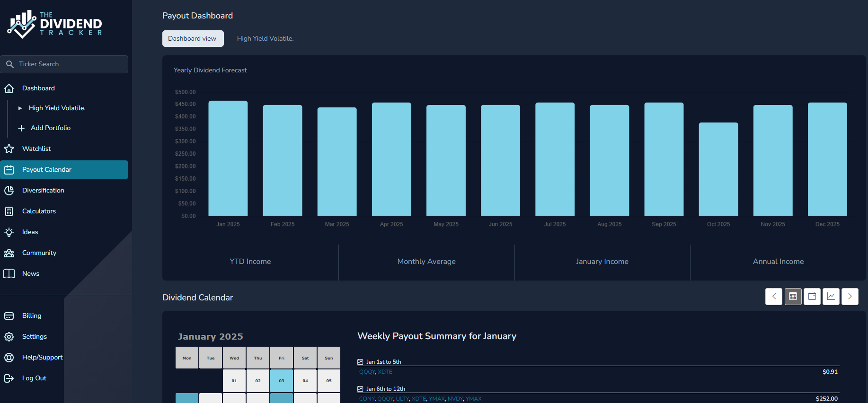Click the search magnifier icon
Viewport: 868px width, 403px height.
9,64
